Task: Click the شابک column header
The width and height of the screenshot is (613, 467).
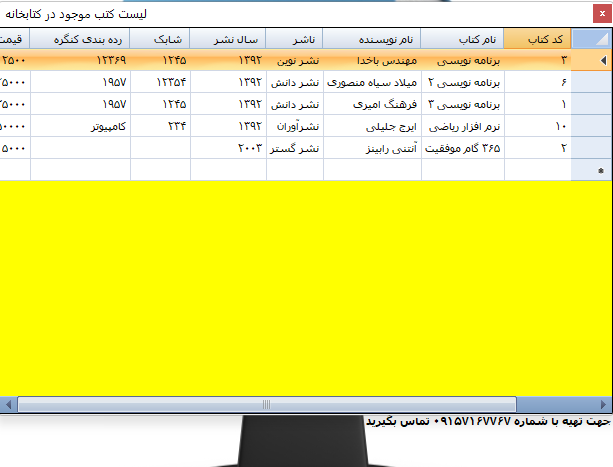Action: pyautogui.click(x=160, y=38)
